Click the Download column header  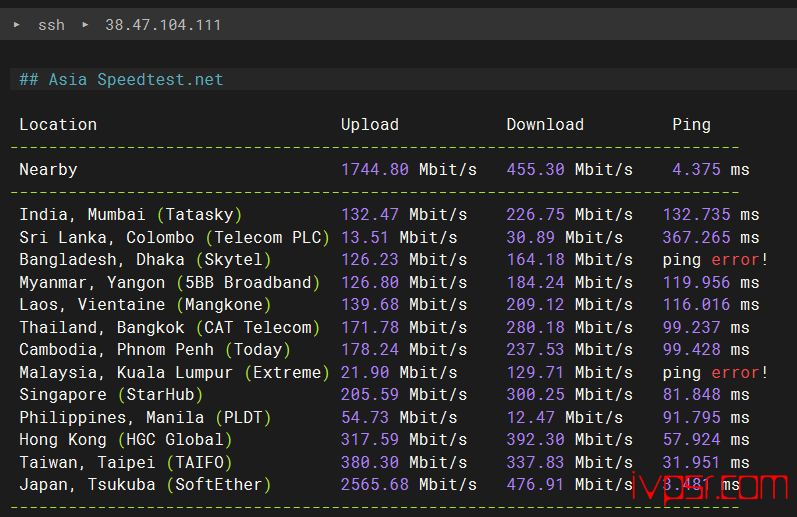[545, 125]
